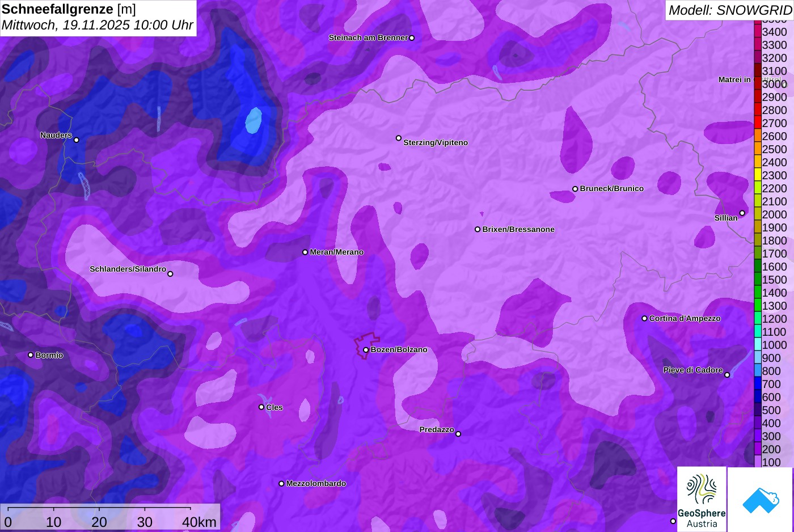The image size is (794, 532).
Task: Select the 100 m legend color swatch
Action: (758, 462)
